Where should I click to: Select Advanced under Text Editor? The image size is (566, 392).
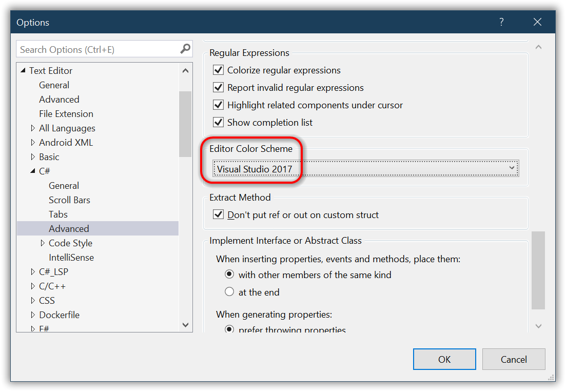point(59,99)
